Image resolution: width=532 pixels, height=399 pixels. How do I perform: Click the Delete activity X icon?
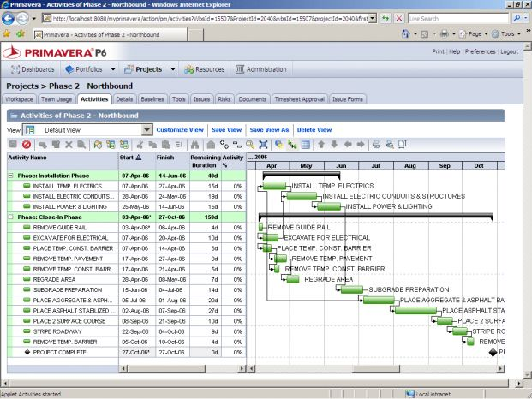pos(69,145)
